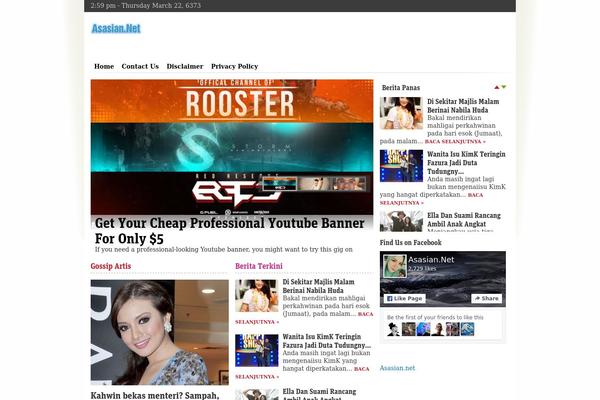Select the first small slider thumbnail on banner
This screenshot has height=400, width=600.
tap(280, 184)
